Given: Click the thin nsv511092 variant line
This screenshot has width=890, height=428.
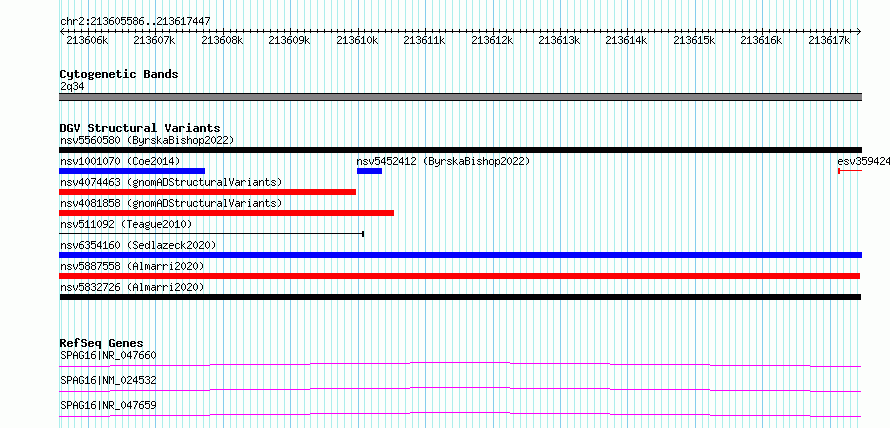Looking at the screenshot, I should (211, 234).
